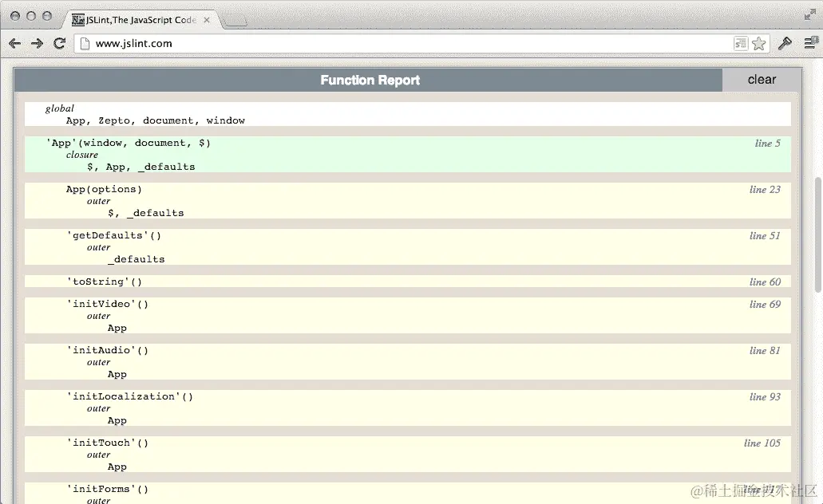The height and width of the screenshot is (504, 823).
Task: Click 'outer' label under 'initLocalization'()
Action: 99,408
